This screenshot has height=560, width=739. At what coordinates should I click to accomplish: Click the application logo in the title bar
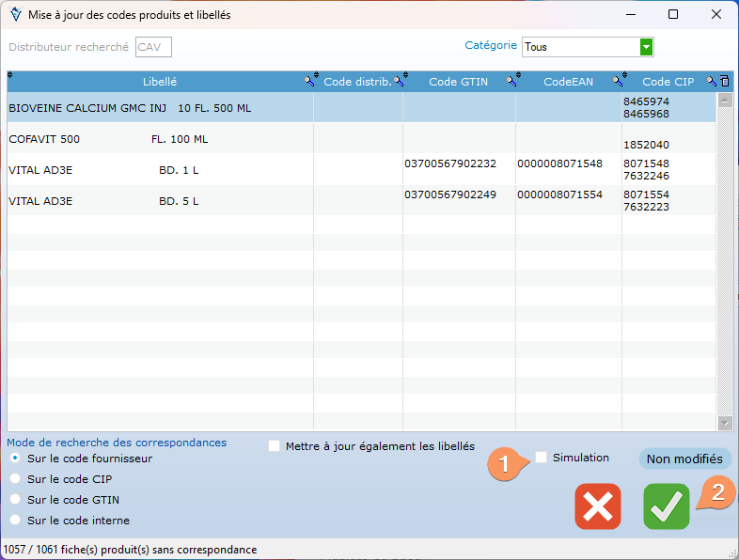(16, 15)
